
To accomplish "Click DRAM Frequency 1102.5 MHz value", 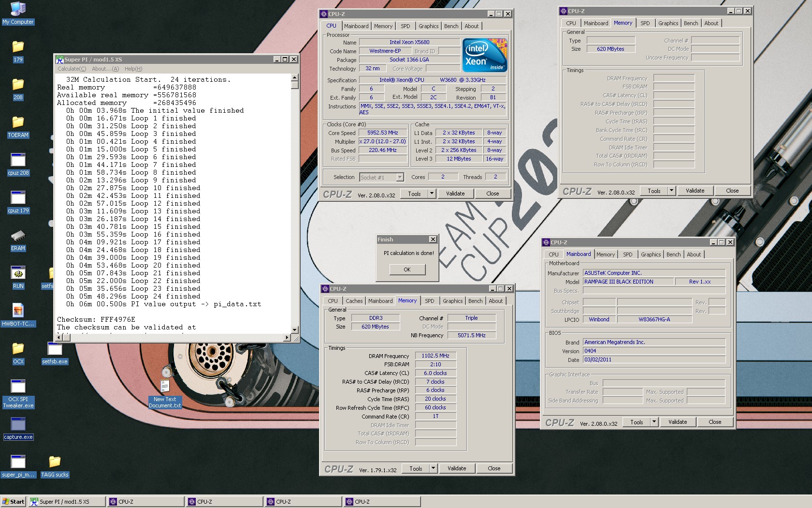I will [x=435, y=356].
